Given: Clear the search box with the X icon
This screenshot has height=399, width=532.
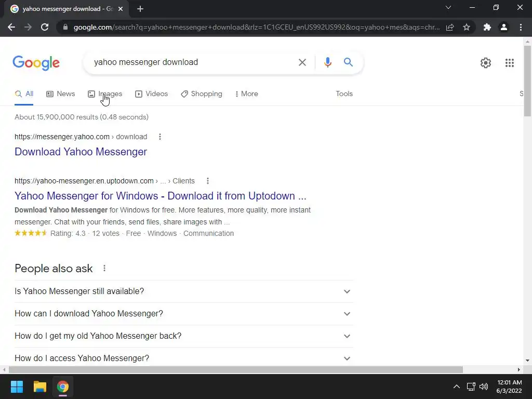Looking at the screenshot, I should coord(302,62).
